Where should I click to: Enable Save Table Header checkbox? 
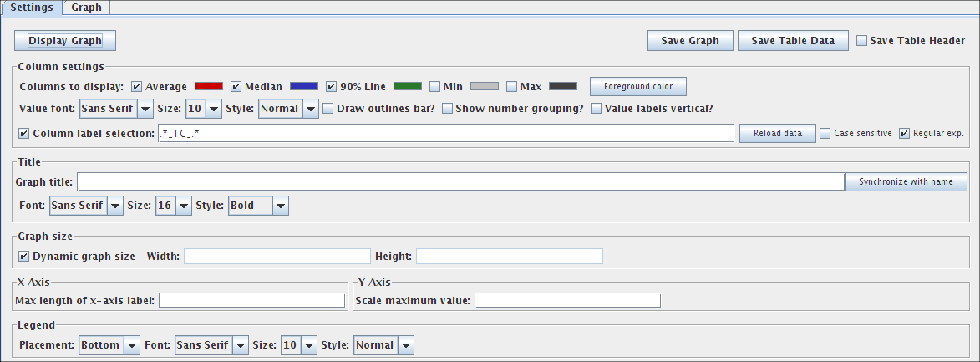coord(862,41)
